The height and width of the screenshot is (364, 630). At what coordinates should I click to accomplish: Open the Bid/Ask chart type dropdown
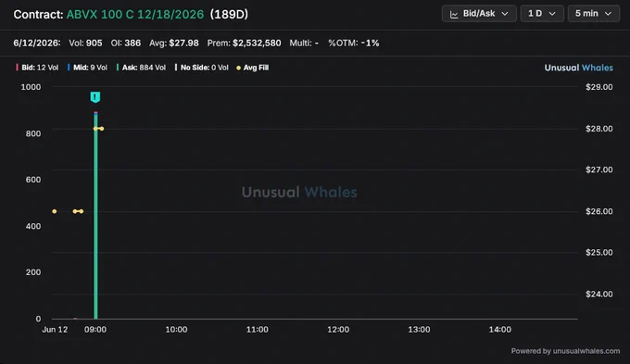coord(479,14)
